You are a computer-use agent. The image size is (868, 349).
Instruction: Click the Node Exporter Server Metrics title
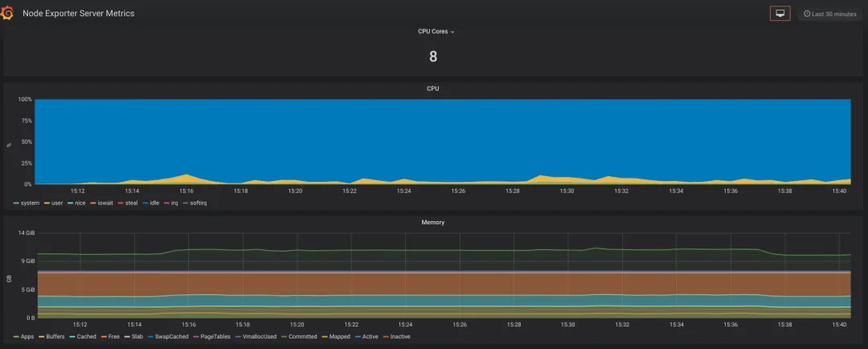tap(78, 14)
